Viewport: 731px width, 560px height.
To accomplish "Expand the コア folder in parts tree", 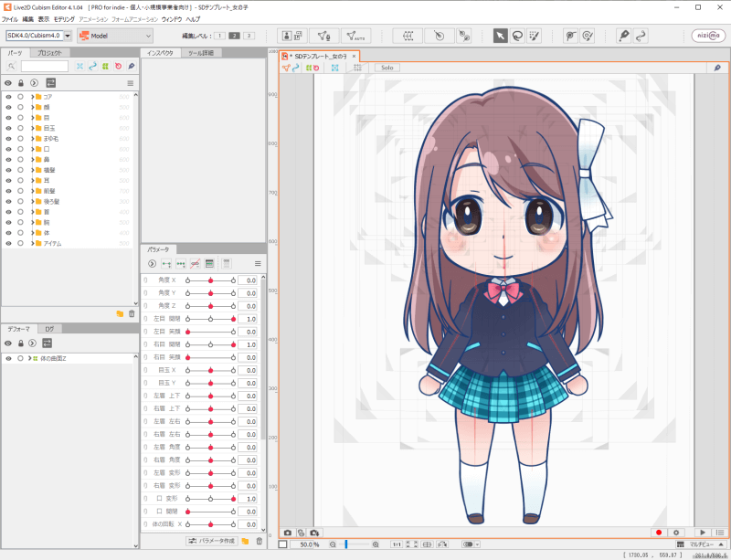I will [33, 97].
